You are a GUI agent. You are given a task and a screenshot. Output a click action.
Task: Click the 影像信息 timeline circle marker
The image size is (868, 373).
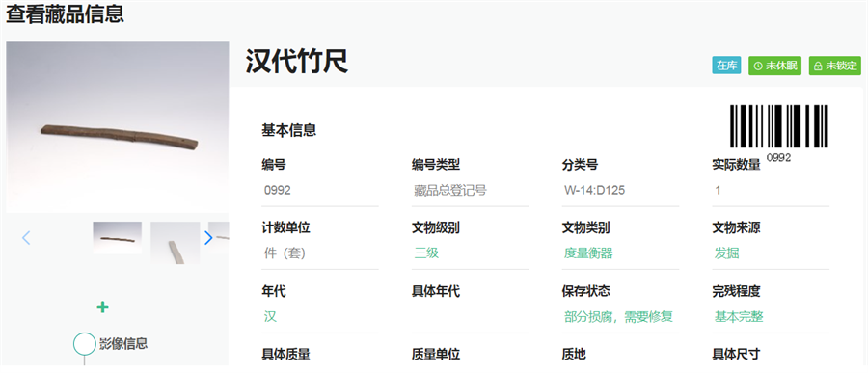click(x=85, y=343)
